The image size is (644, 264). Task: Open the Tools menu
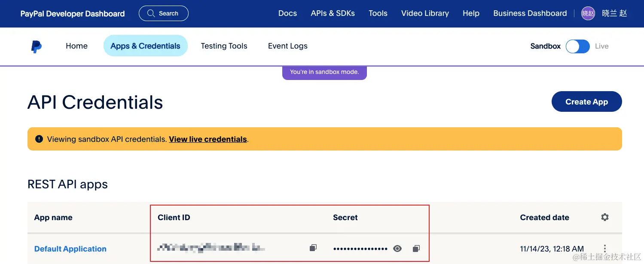pos(378,13)
